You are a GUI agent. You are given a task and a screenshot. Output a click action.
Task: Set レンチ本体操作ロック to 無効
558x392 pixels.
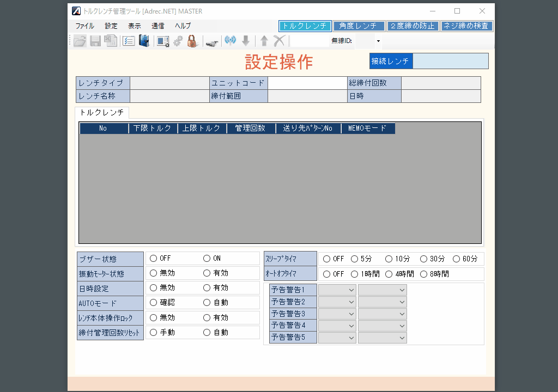click(x=153, y=317)
